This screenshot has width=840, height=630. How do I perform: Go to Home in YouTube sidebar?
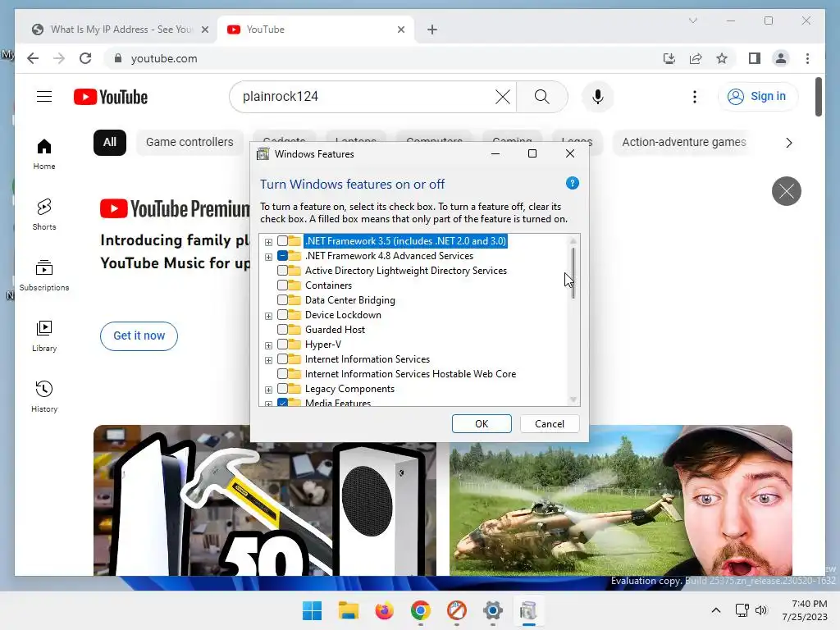tap(44, 154)
